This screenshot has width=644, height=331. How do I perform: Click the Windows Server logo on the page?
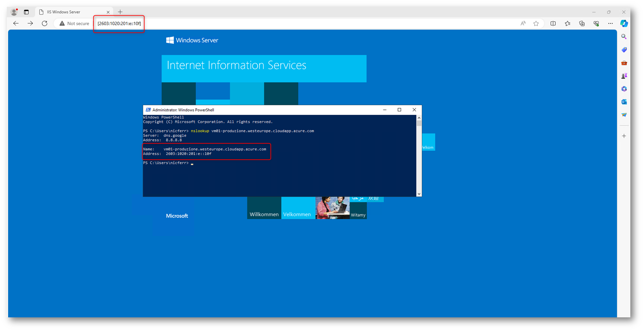coord(192,40)
